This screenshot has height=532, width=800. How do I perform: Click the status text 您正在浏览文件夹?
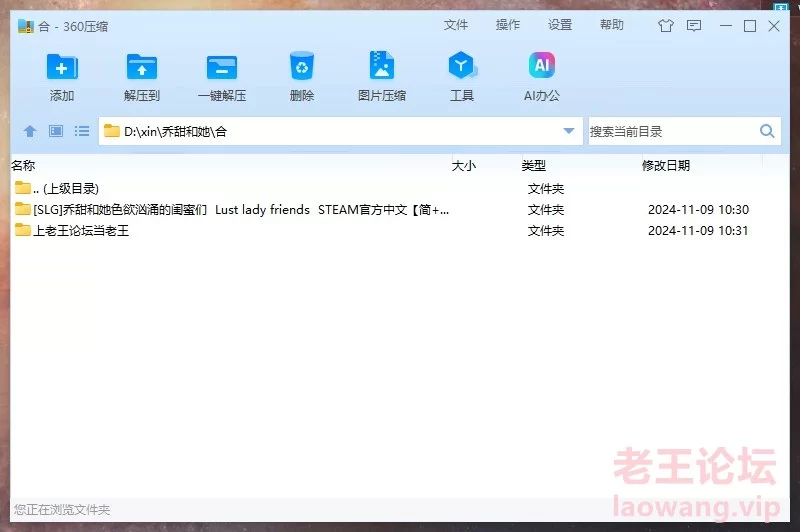[62, 510]
